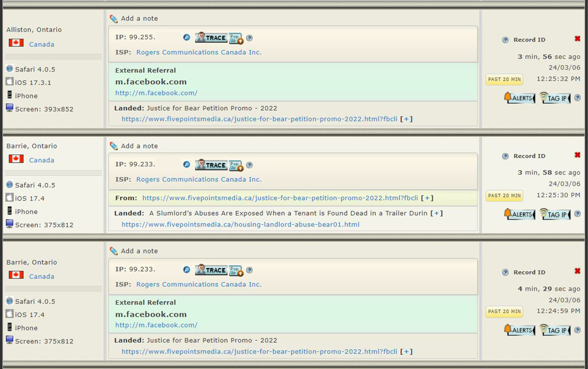Open Canada link under Alliston, Ontario
The width and height of the screenshot is (588, 369).
[42, 44]
